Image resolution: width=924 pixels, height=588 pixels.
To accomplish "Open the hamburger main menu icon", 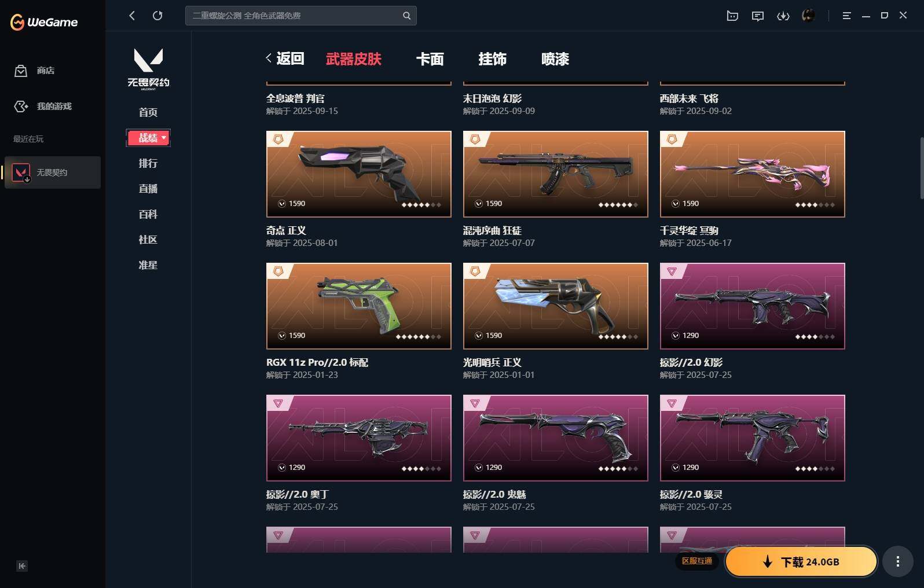I will (x=846, y=16).
